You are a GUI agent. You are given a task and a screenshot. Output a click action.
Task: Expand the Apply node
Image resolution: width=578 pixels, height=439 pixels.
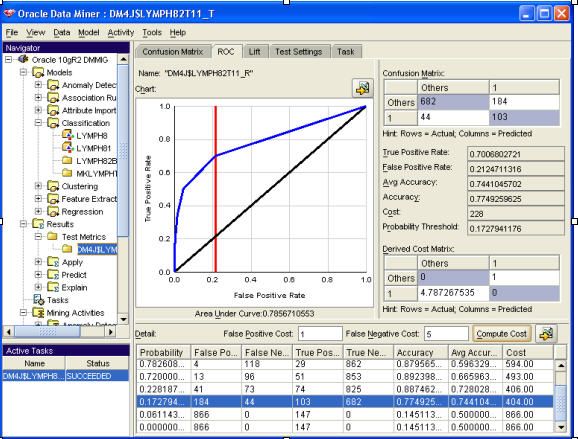pyautogui.click(x=38, y=262)
